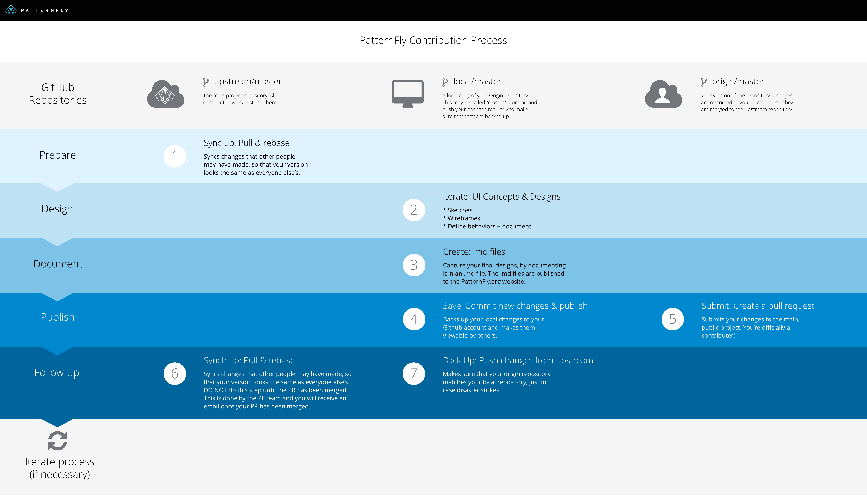The image size is (867, 504).
Task: Click 'Iterate: UI Concepts & Designs' heading
Action: click(502, 197)
